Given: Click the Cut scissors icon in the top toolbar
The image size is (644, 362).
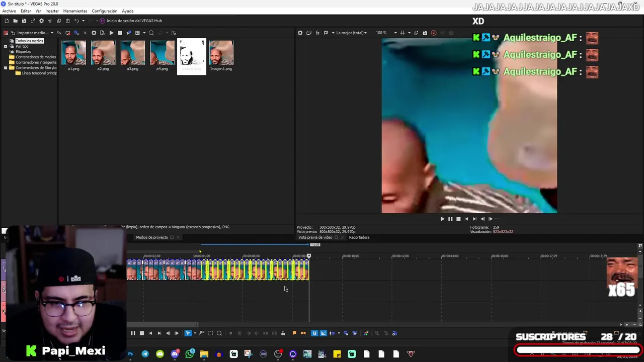Looking at the screenshot, I should (50, 21).
